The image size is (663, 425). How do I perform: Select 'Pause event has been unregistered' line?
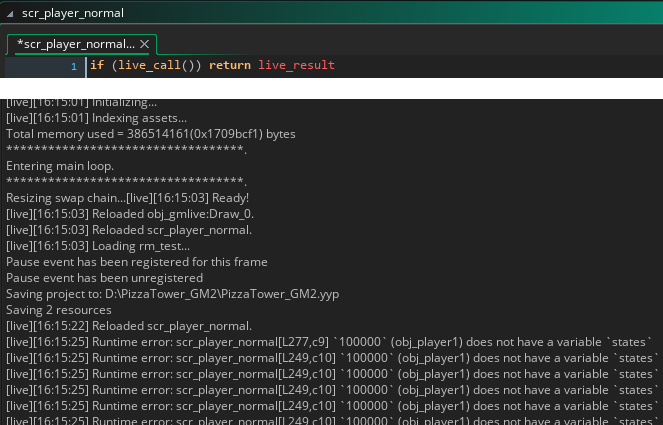[x=104, y=278]
